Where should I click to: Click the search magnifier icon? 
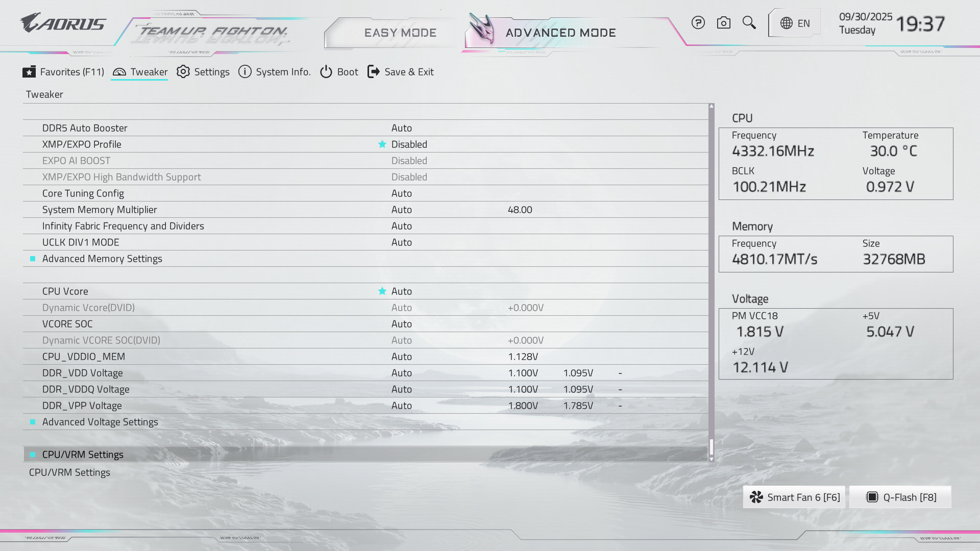749,22
